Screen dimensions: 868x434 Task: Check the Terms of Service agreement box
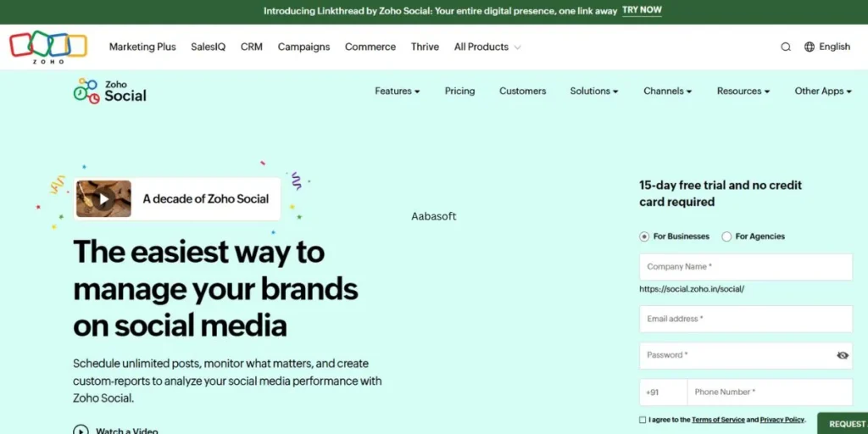click(x=643, y=420)
